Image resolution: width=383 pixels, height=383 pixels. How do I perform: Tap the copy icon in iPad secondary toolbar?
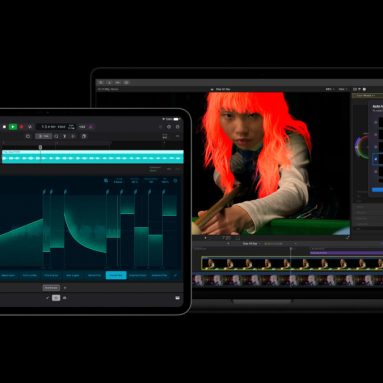pos(84,136)
